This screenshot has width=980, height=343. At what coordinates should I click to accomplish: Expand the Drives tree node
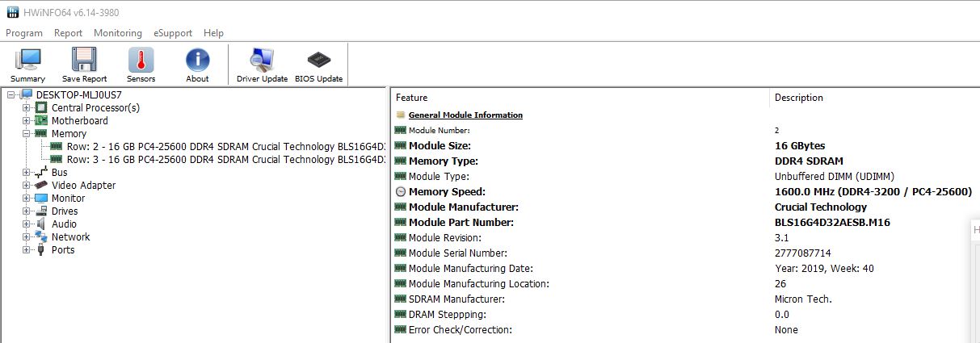click(x=27, y=211)
